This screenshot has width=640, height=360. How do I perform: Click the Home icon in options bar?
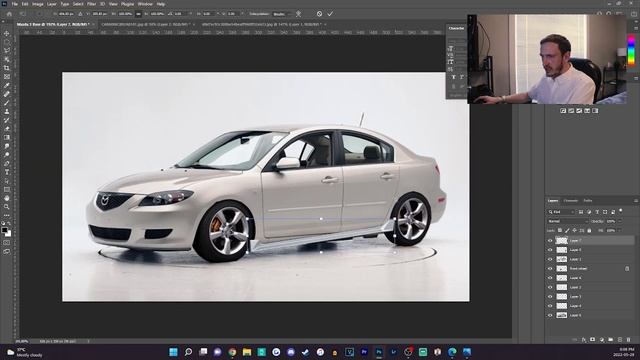(x=9, y=14)
